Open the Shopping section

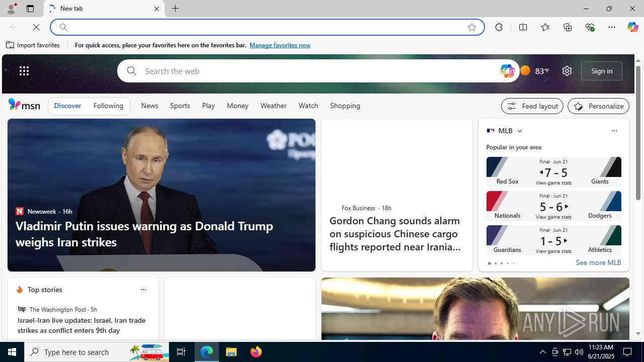pos(345,106)
